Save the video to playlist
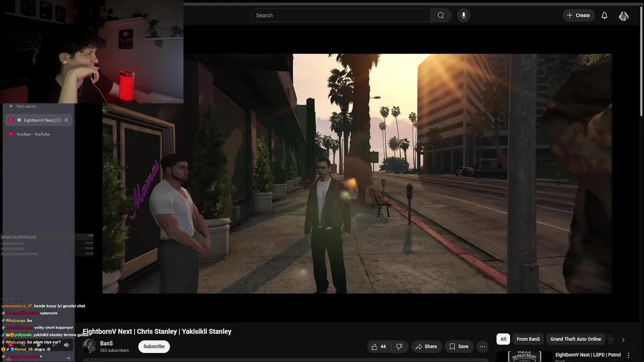 pyautogui.click(x=459, y=346)
